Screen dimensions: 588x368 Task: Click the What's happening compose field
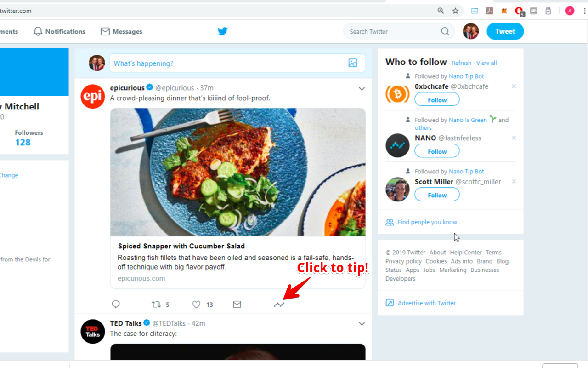[x=227, y=63]
